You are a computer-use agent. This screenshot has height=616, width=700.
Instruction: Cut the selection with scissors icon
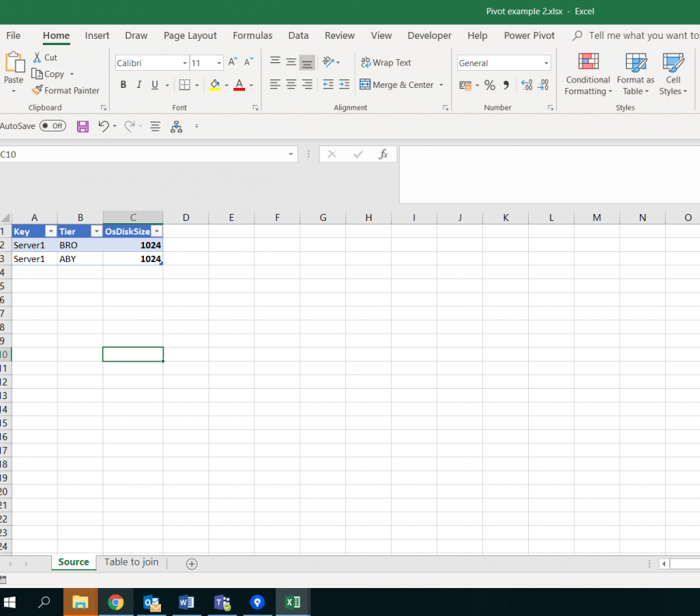tap(37, 58)
